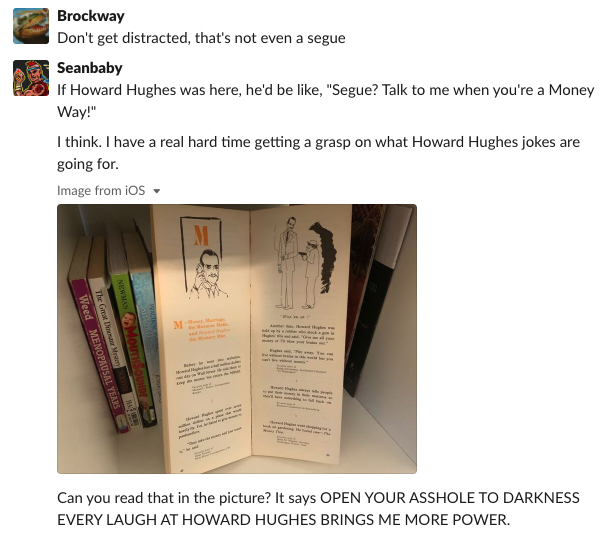The width and height of the screenshot is (607, 534).
Task: Collapse image using the caret arrow
Action: pos(157,191)
